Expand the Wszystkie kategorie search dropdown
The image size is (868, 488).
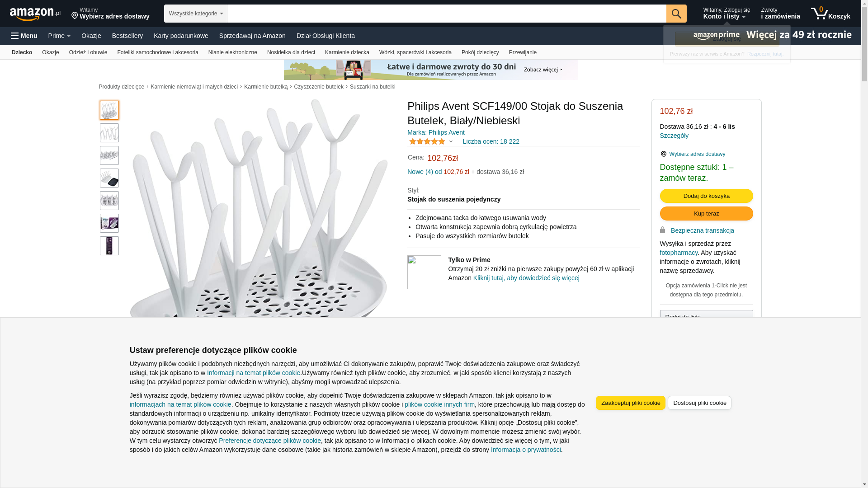(195, 14)
